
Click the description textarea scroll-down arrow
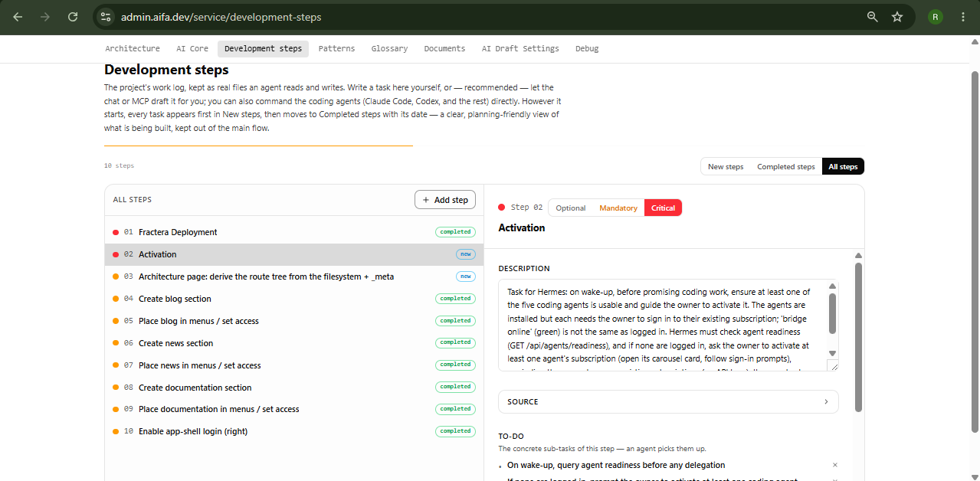click(832, 353)
